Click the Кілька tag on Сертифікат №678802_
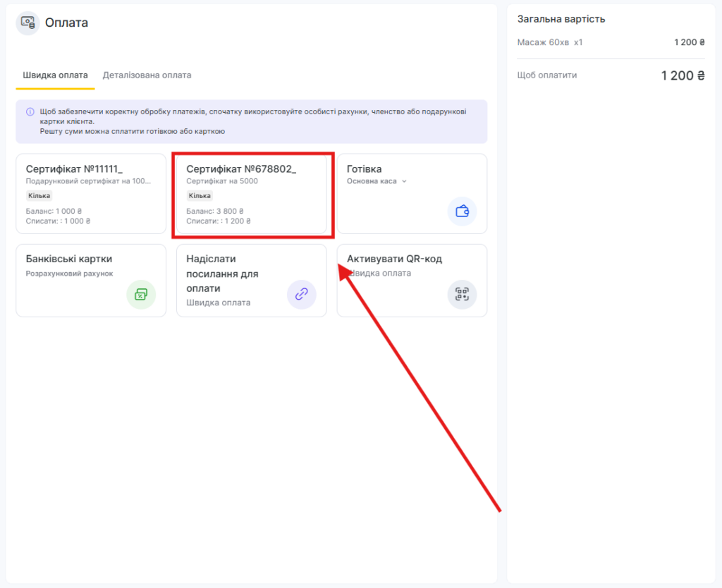The height and width of the screenshot is (588, 722). (200, 196)
